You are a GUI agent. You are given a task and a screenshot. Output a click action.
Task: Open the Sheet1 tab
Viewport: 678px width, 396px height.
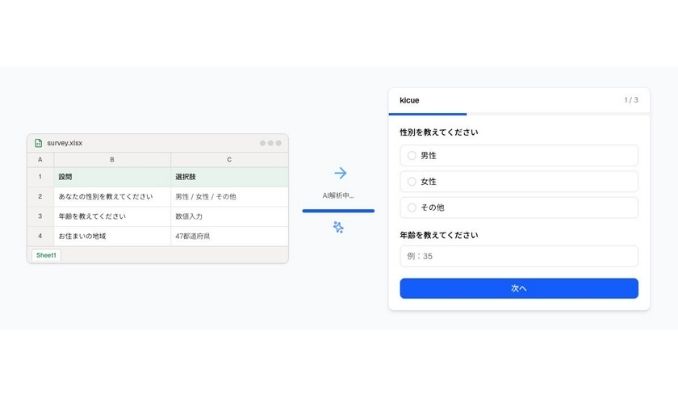[46, 255]
